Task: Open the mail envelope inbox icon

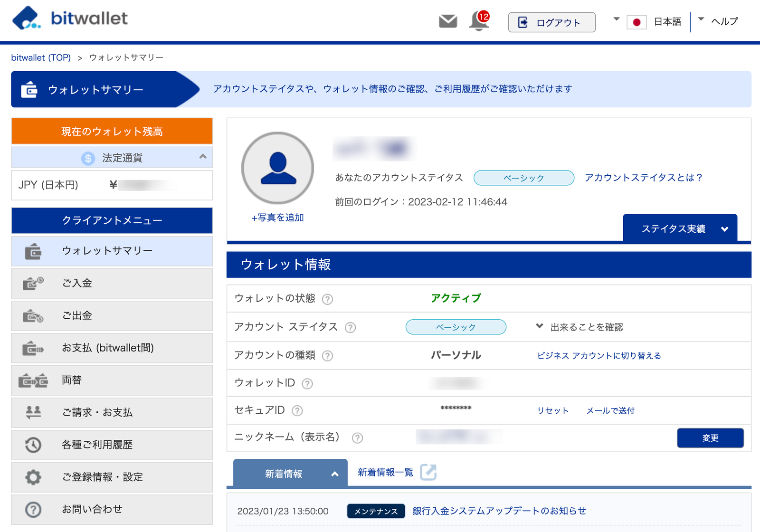Action: click(448, 21)
